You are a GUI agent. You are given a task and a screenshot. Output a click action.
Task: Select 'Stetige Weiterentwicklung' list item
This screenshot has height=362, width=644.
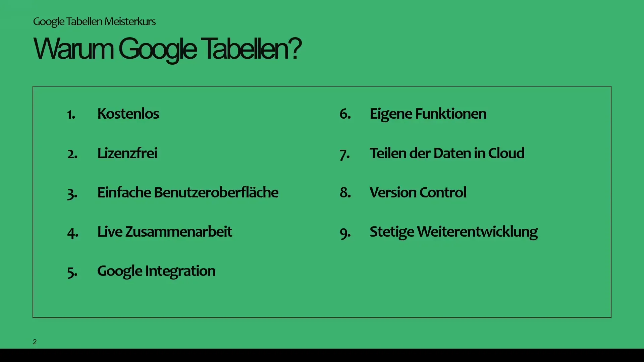click(x=454, y=231)
